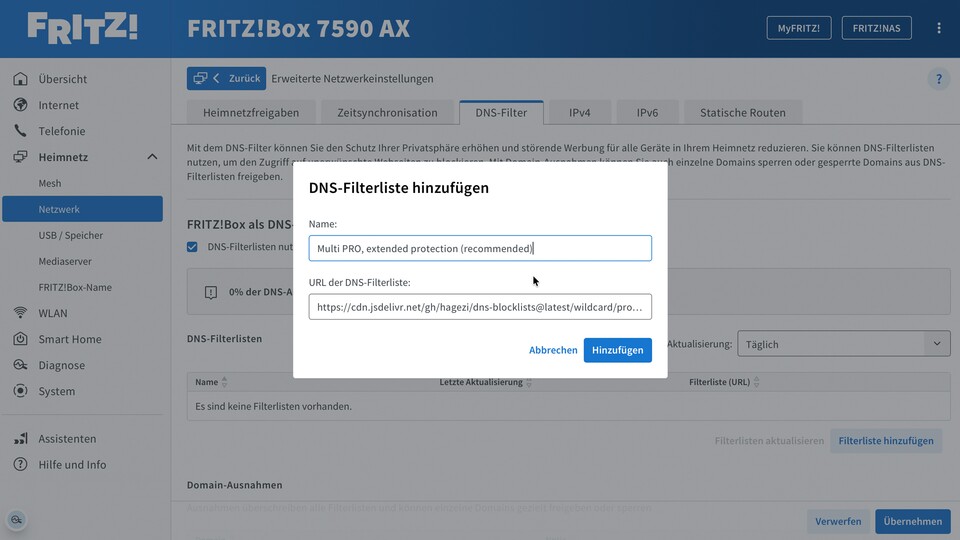
Task: Click the Übersicht home icon
Action: coord(20,79)
